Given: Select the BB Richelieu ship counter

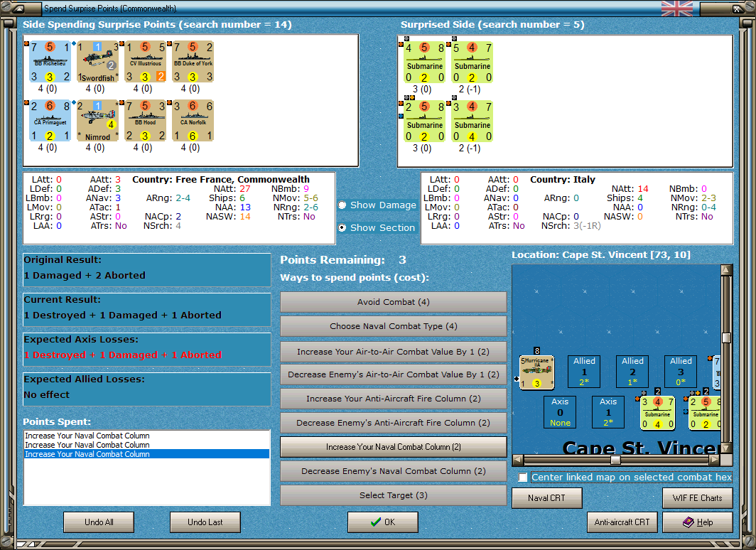Looking at the screenshot, I should point(50,62).
